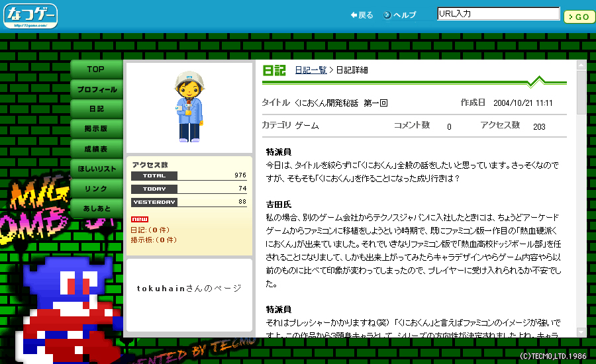The width and height of the screenshot is (596, 364).
Task: Click the scrollbar down arrow
Action: click(x=581, y=332)
